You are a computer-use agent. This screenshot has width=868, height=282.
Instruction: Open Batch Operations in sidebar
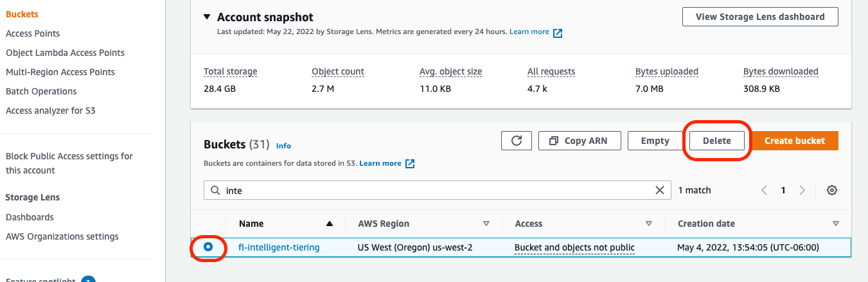(x=41, y=91)
